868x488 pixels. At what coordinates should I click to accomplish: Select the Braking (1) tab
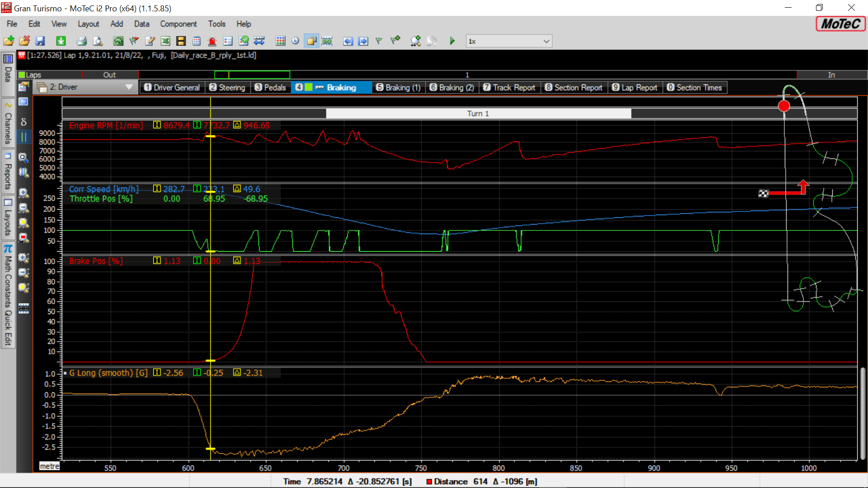click(398, 88)
